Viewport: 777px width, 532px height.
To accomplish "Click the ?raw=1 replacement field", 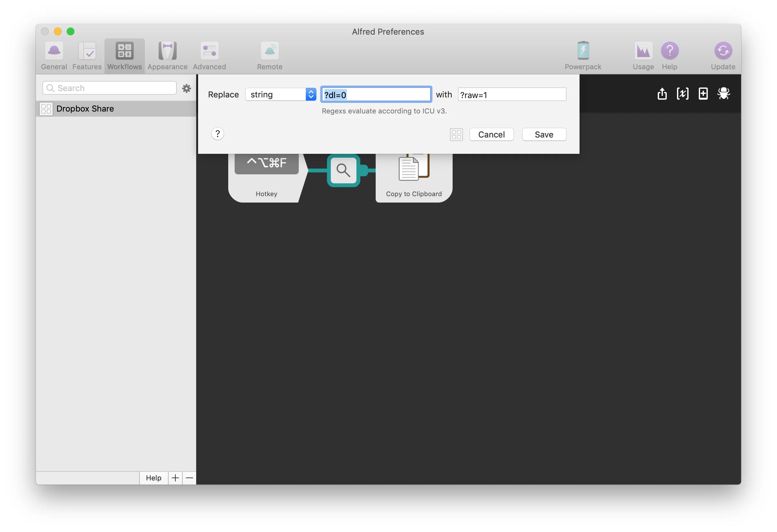I will pyautogui.click(x=512, y=95).
